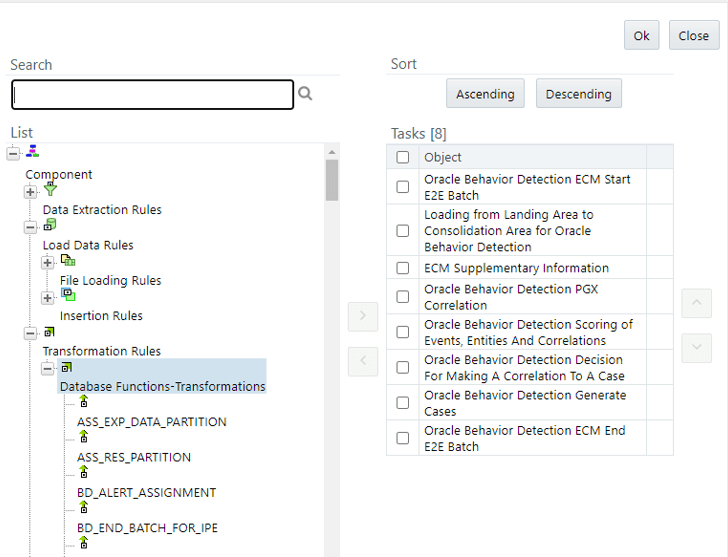The height and width of the screenshot is (557, 728).
Task: Check Loading from Landing Area to Consolidation Area
Action: pyautogui.click(x=403, y=231)
